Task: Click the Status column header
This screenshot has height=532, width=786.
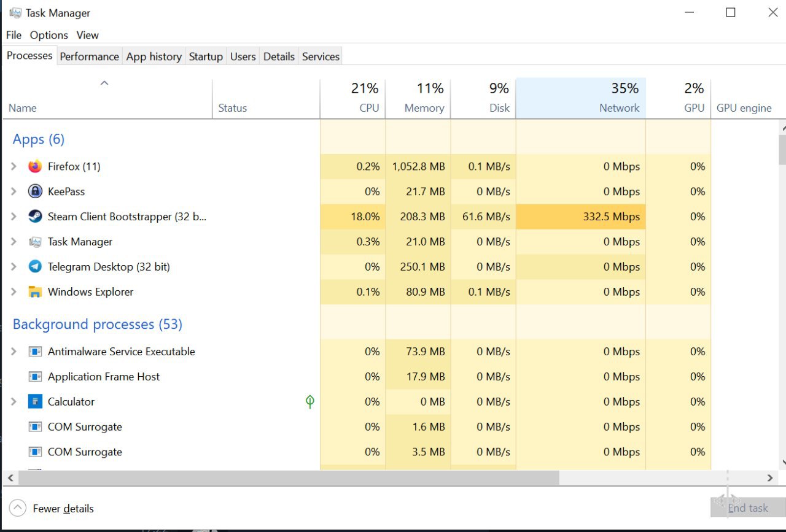Action: pyautogui.click(x=266, y=98)
